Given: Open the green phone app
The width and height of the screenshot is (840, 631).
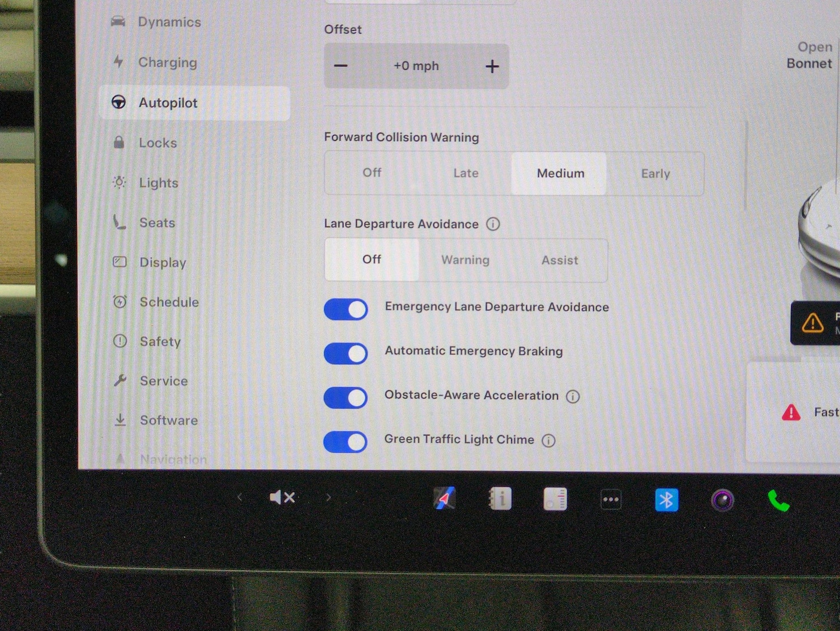Looking at the screenshot, I should point(778,500).
